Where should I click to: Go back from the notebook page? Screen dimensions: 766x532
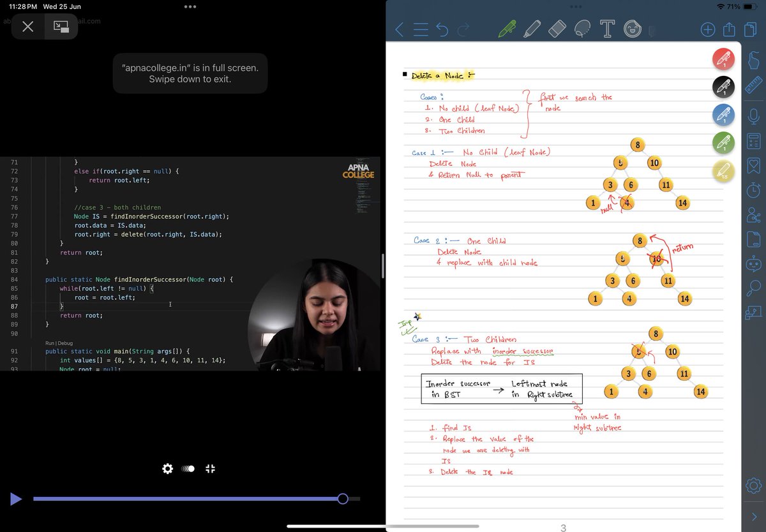(x=400, y=29)
